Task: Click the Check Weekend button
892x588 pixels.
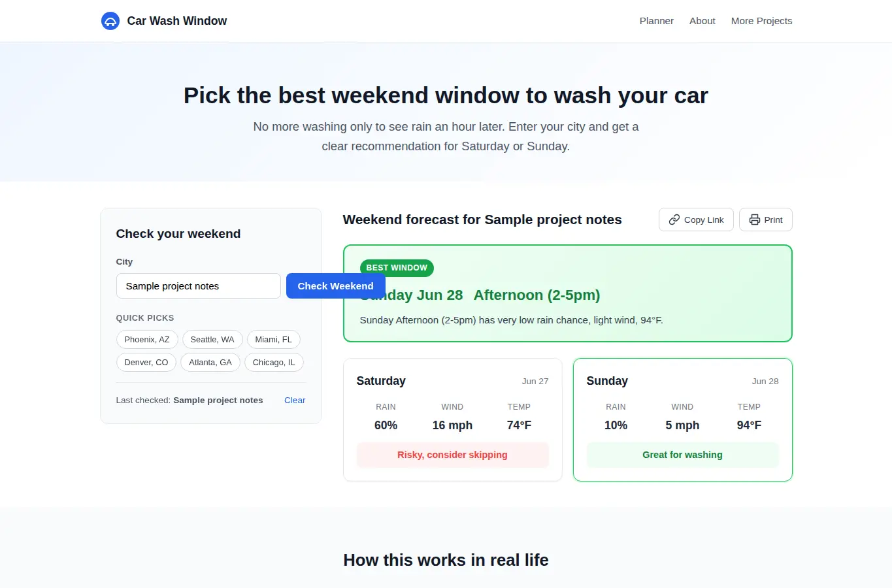Action: (x=335, y=286)
